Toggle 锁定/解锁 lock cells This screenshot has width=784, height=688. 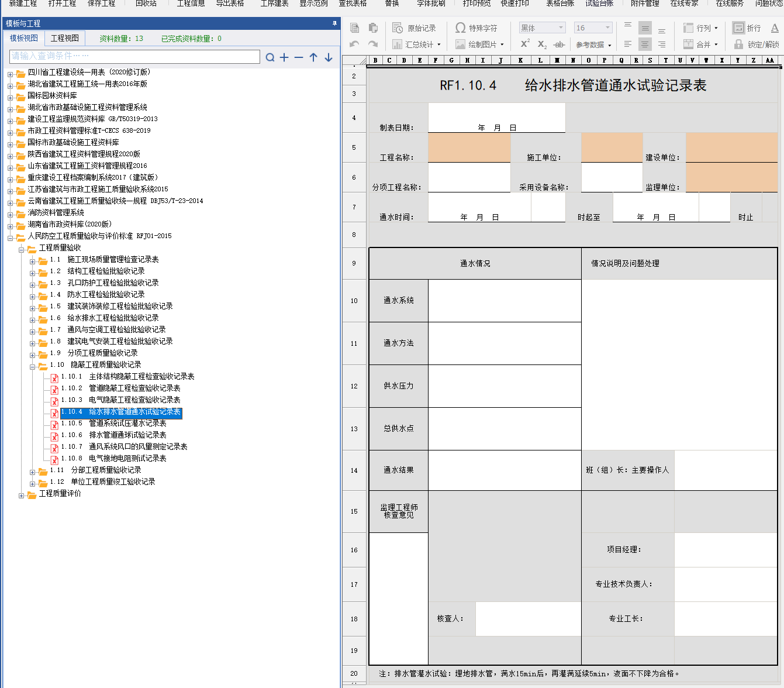pos(757,44)
